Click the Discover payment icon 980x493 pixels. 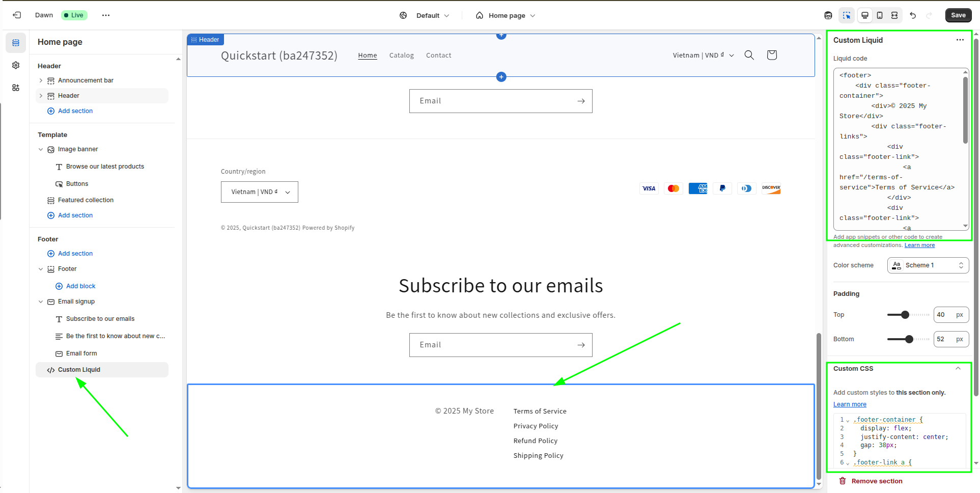pyautogui.click(x=771, y=188)
